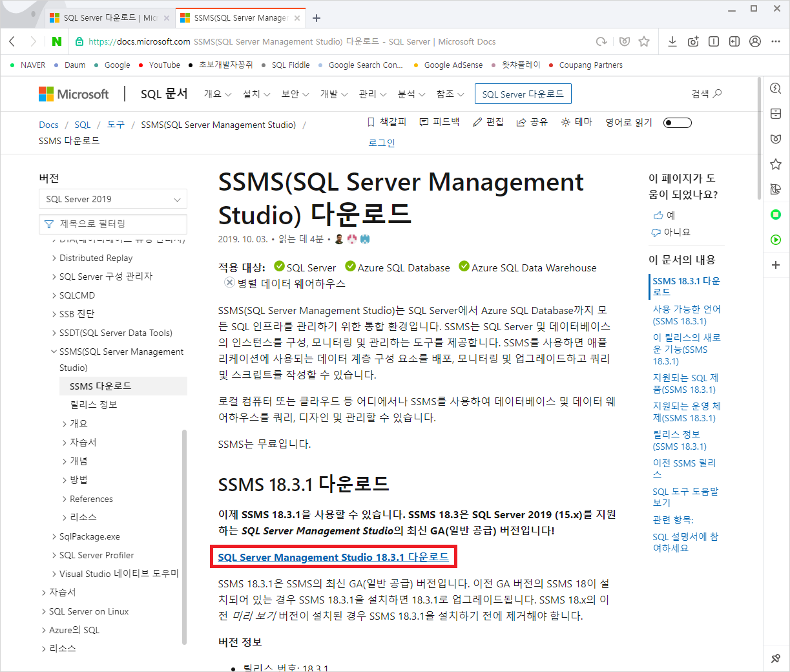Viewport: 790px width, 672px height.
Task: Open Naver home with the green N icon
Action: 57,41
